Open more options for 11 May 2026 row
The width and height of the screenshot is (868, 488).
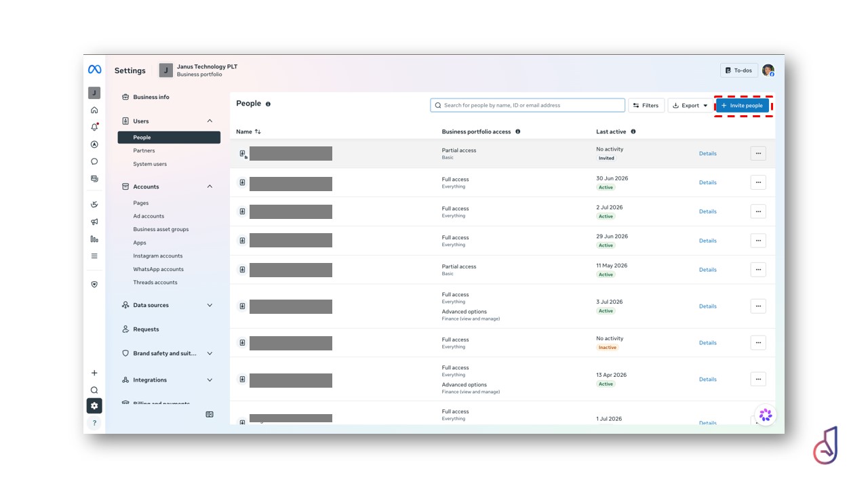coord(758,270)
